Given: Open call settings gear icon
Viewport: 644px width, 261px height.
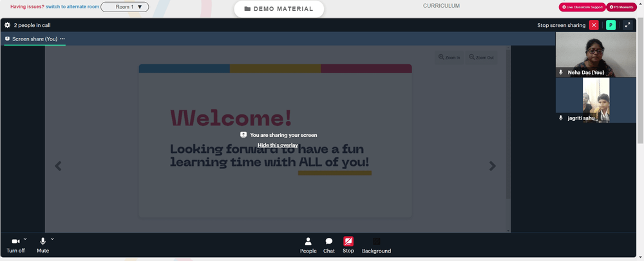Looking at the screenshot, I should (x=7, y=25).
